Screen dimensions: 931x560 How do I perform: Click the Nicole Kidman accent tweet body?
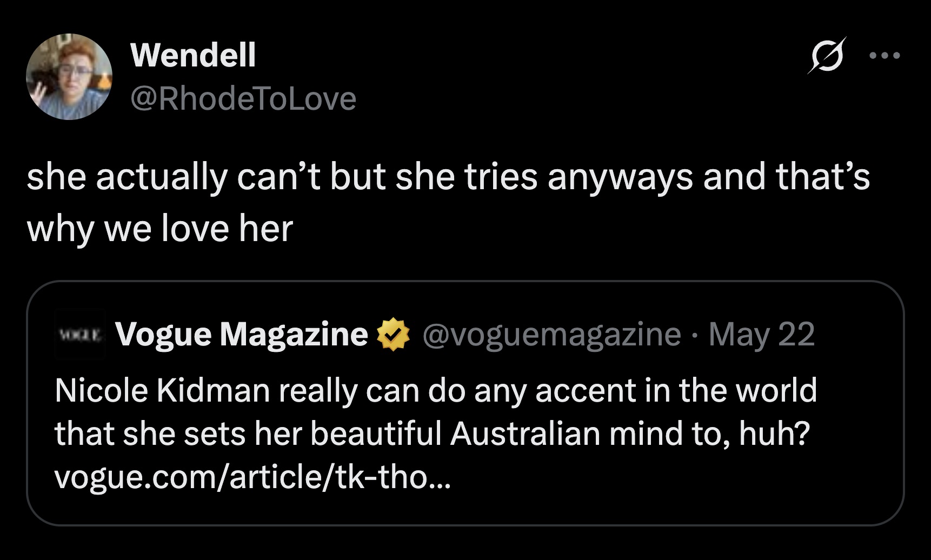point(433,411)
